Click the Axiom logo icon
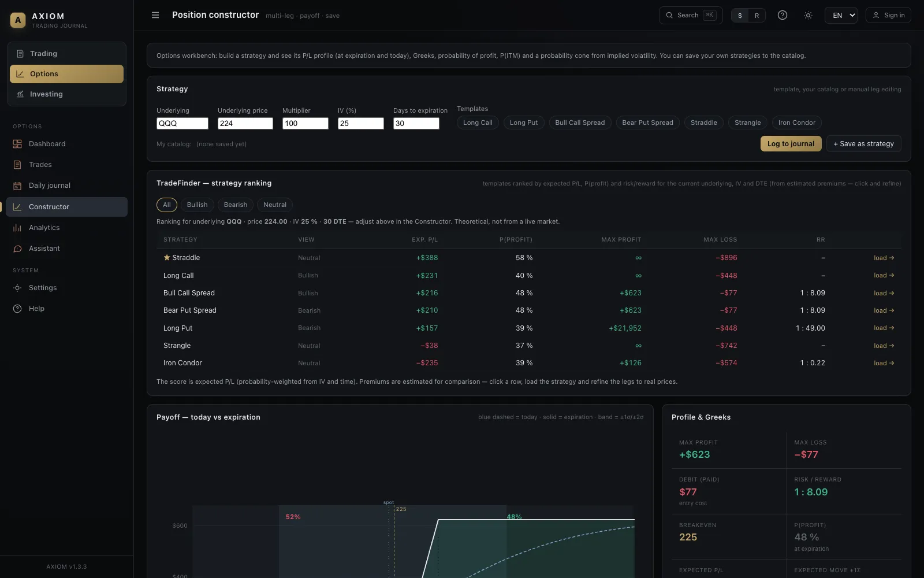This screenshot has width=924, height=578. pyautogui.click(x=18, y=20)
